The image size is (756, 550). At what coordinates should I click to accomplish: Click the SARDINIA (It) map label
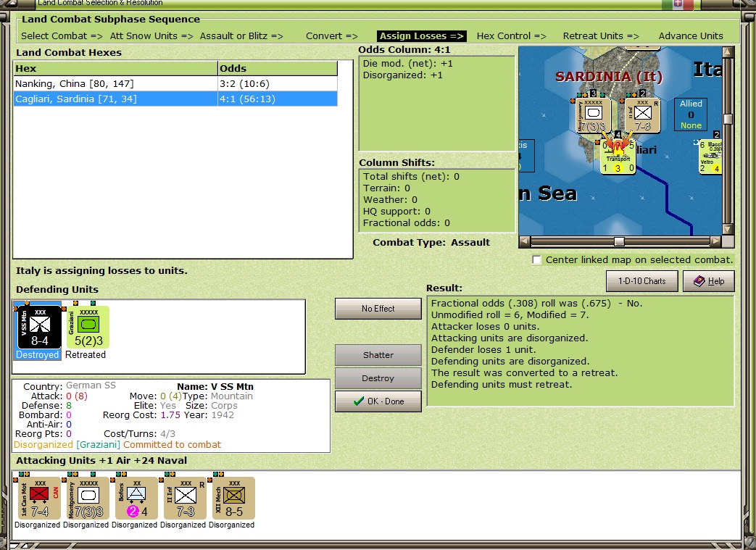click(608, 77)
